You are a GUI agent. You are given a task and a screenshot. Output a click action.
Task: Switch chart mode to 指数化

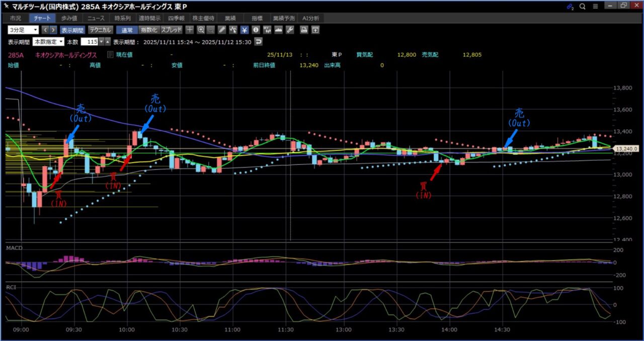tap(148, 30)
